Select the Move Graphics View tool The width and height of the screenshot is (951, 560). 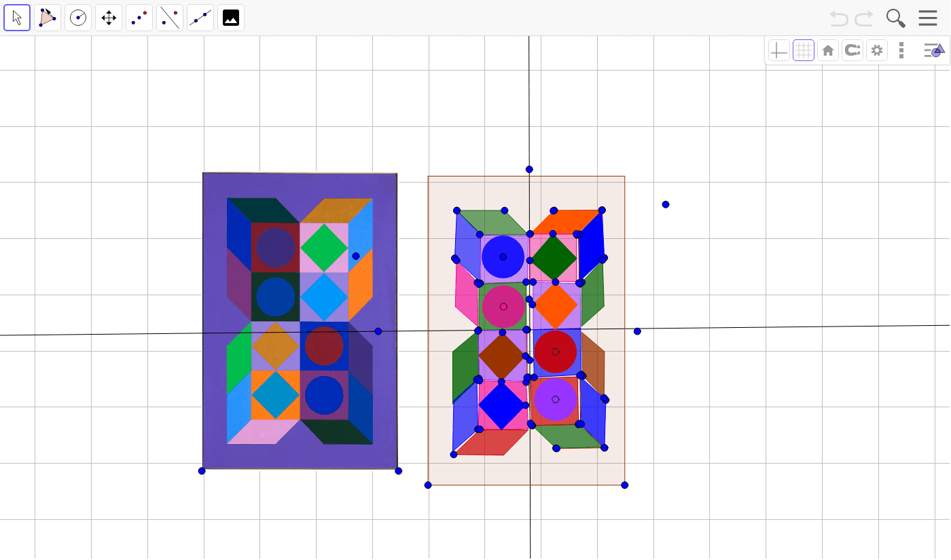[x=109, y=18]
